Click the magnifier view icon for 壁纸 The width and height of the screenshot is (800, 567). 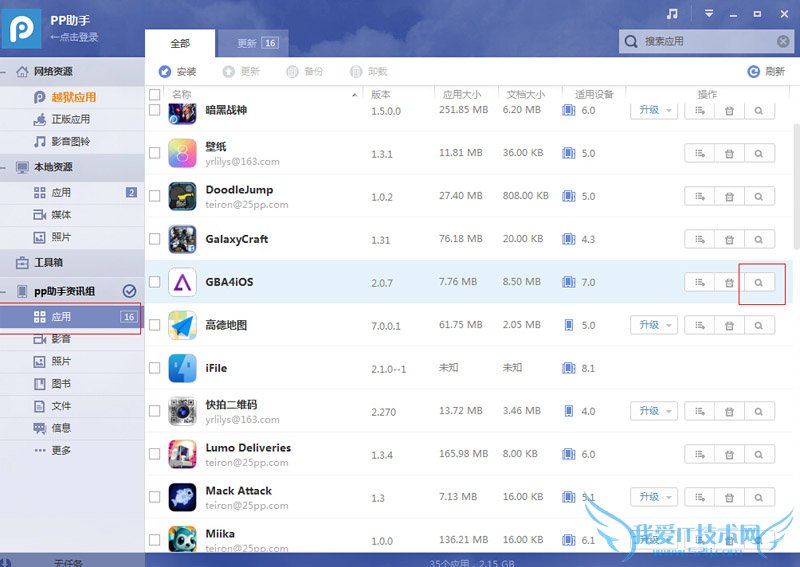759,153
